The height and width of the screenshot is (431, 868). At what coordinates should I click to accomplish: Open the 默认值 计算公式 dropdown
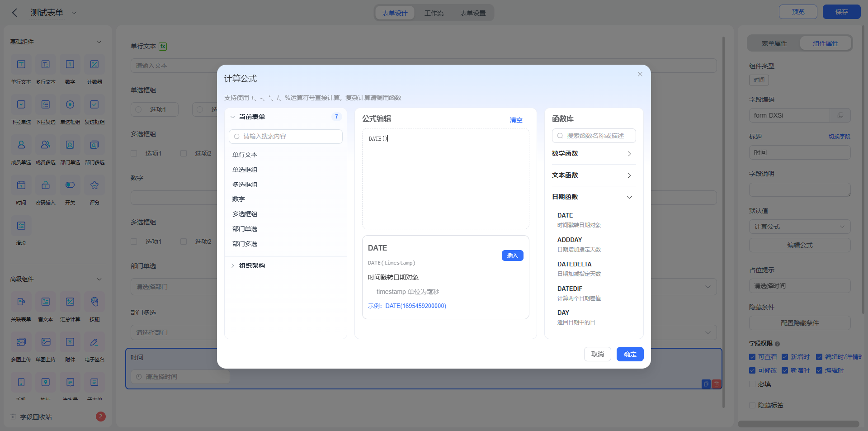(800, 227)
